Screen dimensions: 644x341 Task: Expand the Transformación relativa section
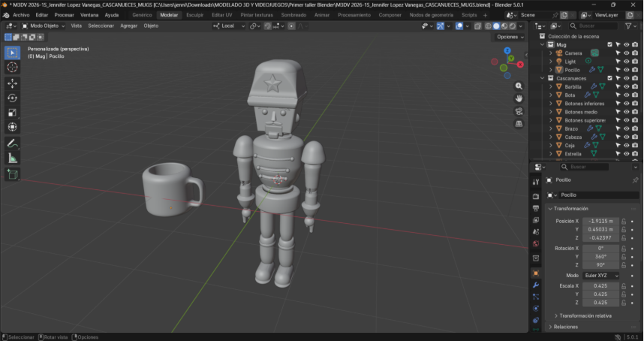pos(585,315)
